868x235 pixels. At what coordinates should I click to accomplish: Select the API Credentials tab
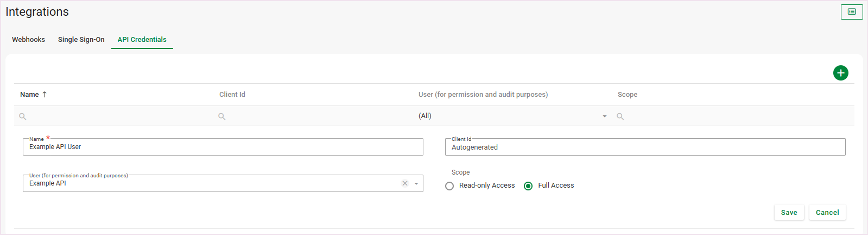click(x=142, y=40)
